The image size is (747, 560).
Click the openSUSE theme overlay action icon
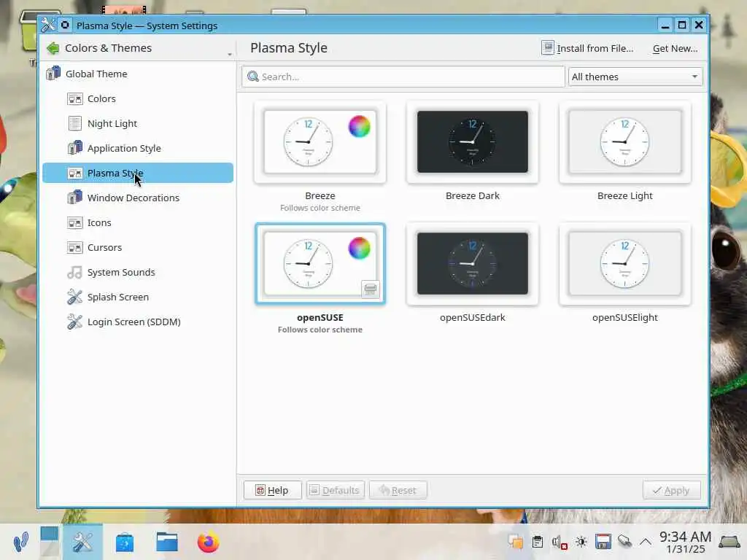[370, 289]
